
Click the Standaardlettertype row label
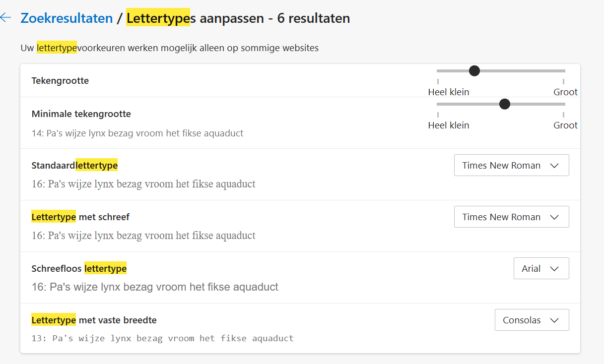click(74, 165)
